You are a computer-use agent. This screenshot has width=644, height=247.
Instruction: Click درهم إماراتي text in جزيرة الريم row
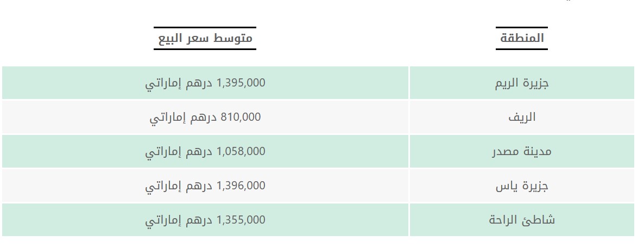click(179, 83)
